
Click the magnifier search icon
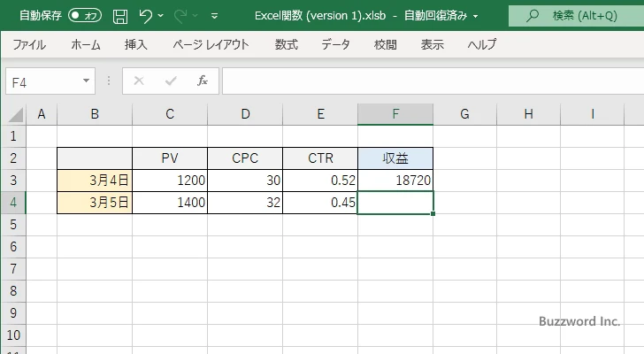coord(533,16)
